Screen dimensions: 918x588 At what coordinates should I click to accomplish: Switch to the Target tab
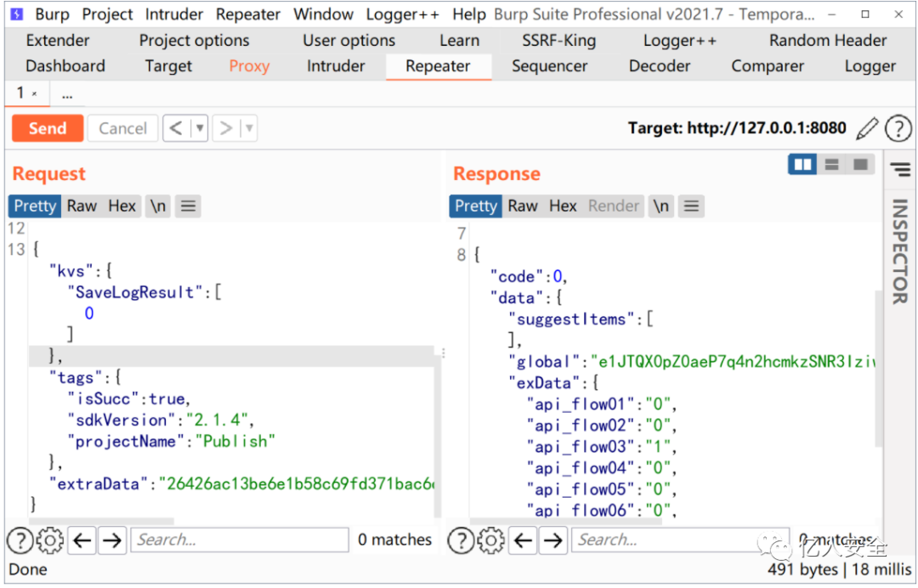(x=168, y=66)
